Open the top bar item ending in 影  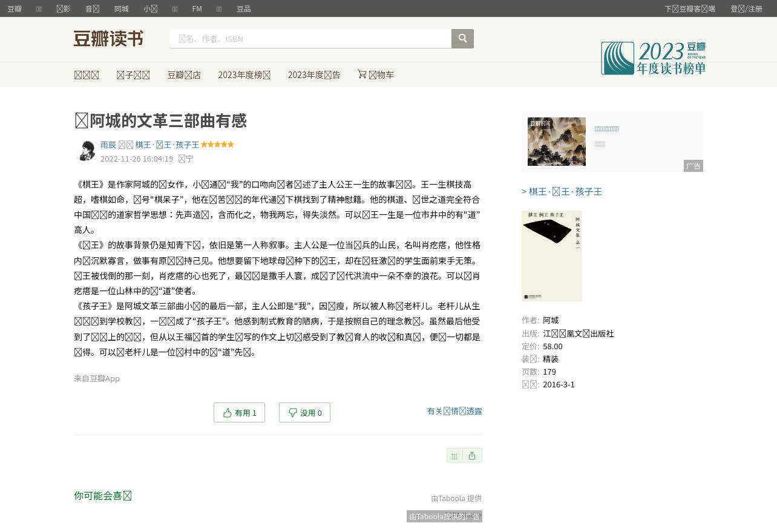coord(64,8)
